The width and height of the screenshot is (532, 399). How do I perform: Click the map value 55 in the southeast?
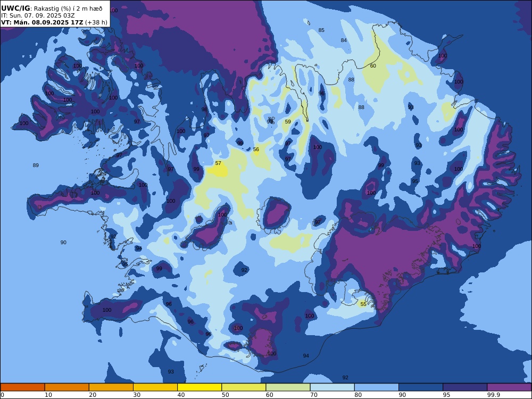point(363,304)
